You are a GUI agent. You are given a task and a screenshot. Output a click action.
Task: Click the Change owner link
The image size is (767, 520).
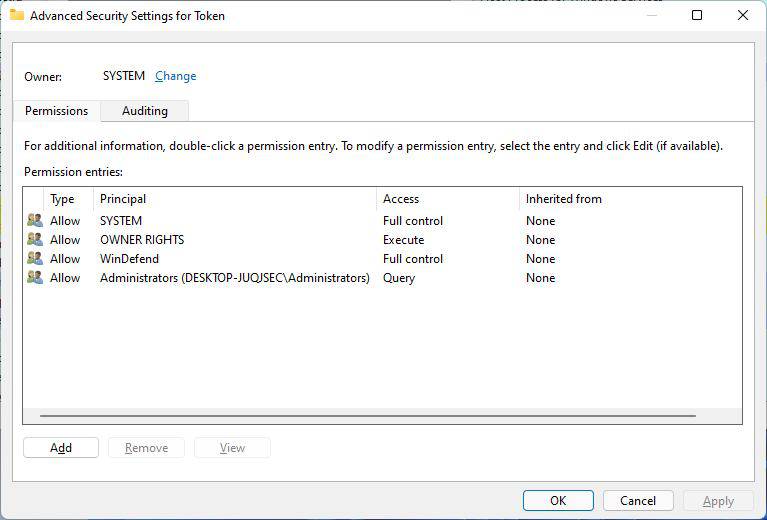(176, 76)
